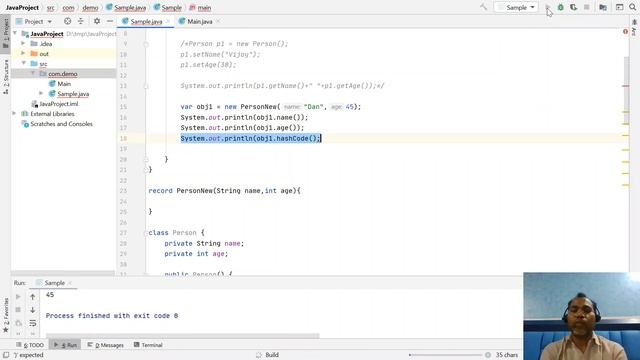
Task: Click the toolbar Stop square icon
Action: click(587, 7)
